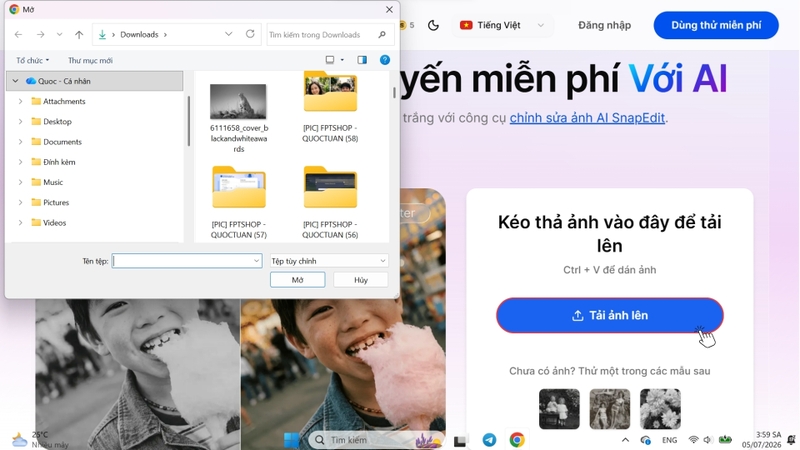Expand the Documents folder node
The image size is (800, 450).
(x=20, y=142)
